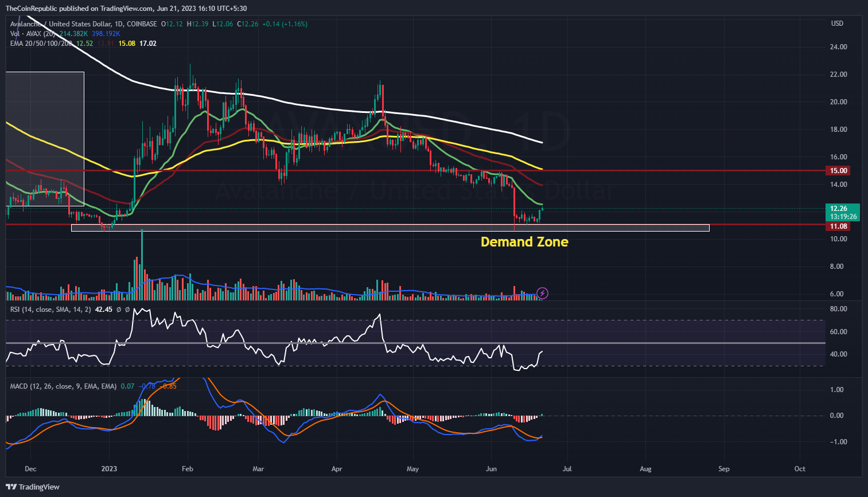Click the May label on time axis
Viewport: 868px width, 497px height.
tap(413, 469)
